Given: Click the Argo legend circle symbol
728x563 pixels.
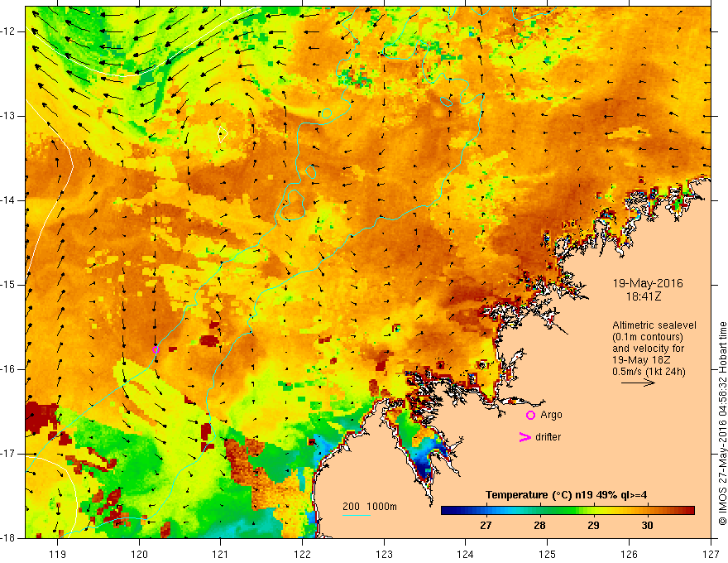Looking at the screenshot, I should coord(530,416).
